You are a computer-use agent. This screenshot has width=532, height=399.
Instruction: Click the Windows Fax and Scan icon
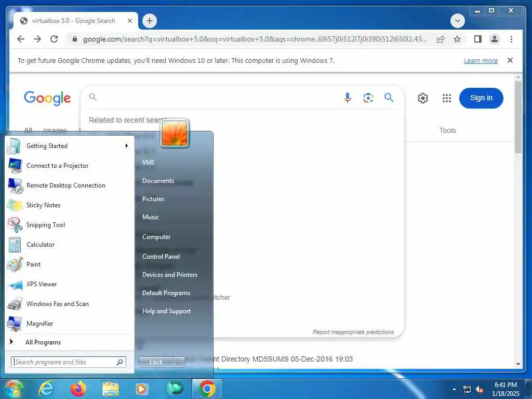15,304
